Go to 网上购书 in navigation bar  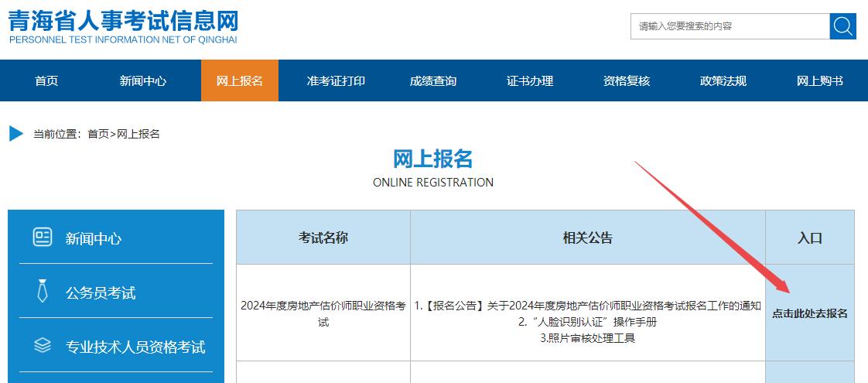click(819, 81)
